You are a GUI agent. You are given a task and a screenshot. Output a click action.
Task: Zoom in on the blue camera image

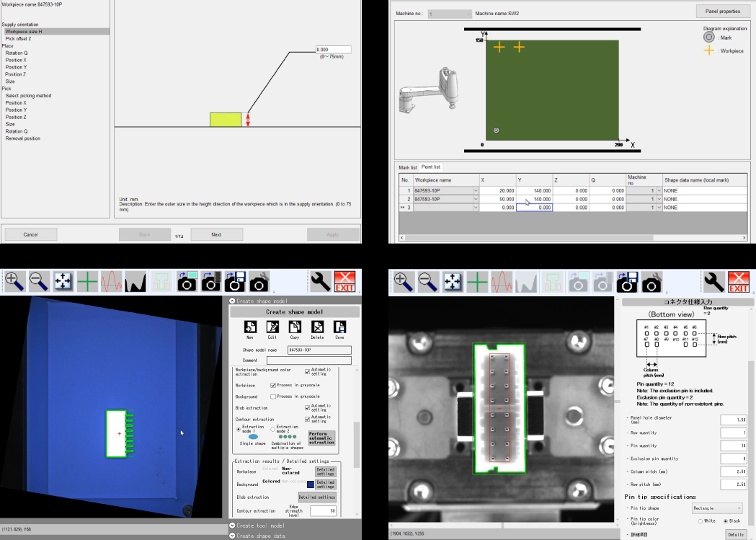point(14,281)
